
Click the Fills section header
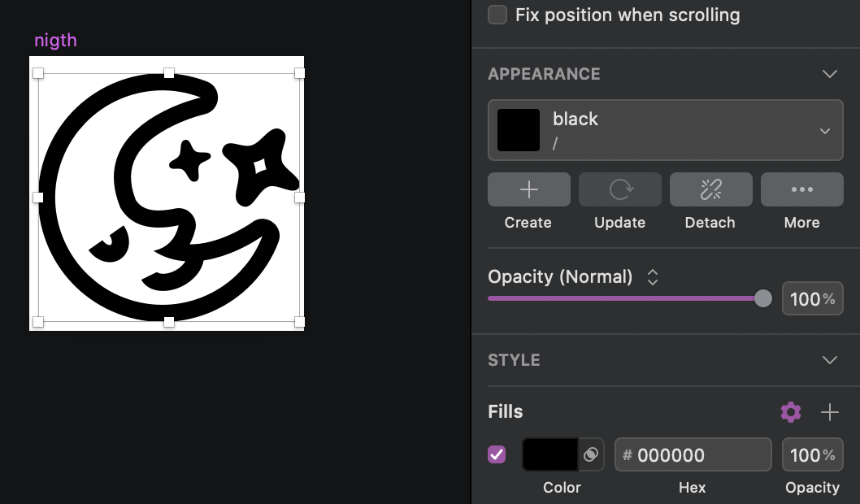(x=506, y=411)
